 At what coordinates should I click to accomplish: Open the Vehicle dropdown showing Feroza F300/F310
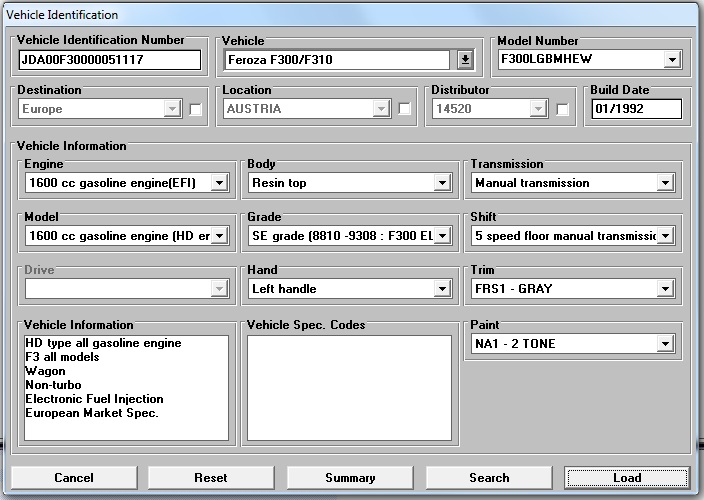(x=465, y=60)
